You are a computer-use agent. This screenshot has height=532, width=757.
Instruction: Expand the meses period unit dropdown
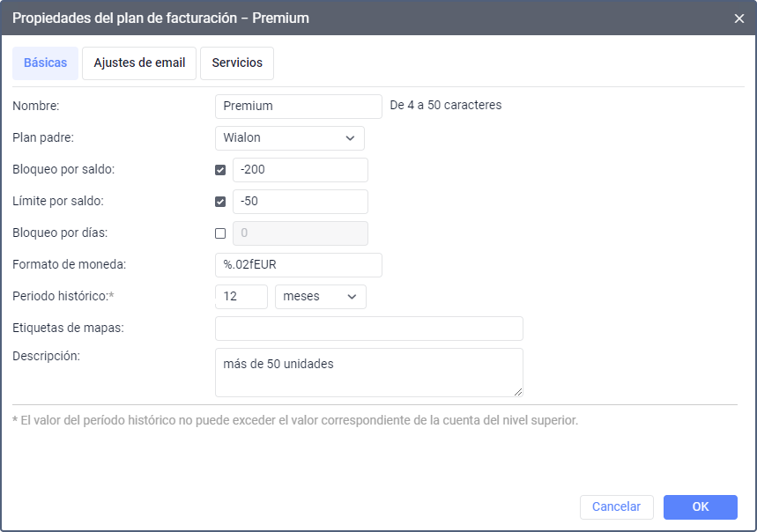pyautogui.click(x=321, y=297)
